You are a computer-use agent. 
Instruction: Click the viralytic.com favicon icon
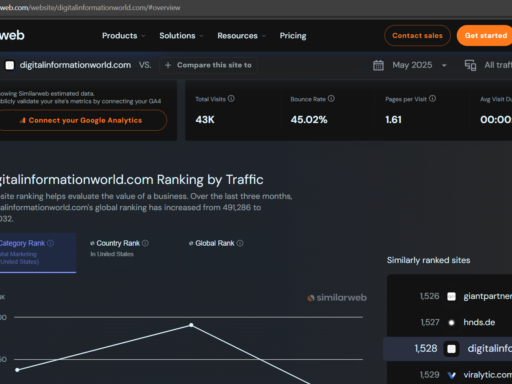coord(451,375)
